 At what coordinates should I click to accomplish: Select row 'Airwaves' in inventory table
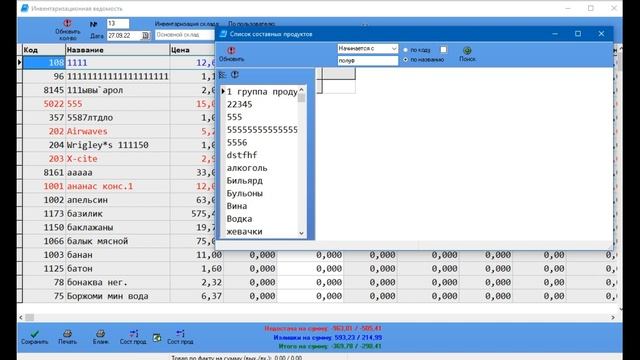tap(119, 131)
